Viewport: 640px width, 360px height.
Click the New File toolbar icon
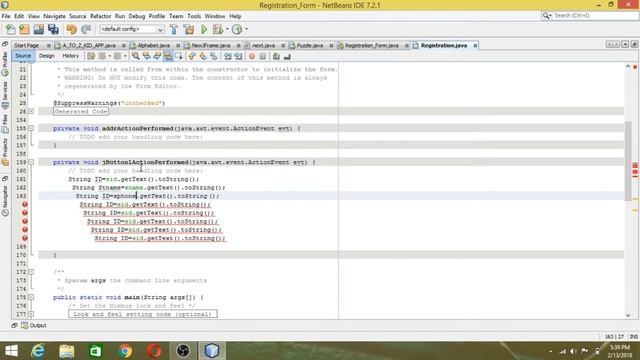[10, 29]
